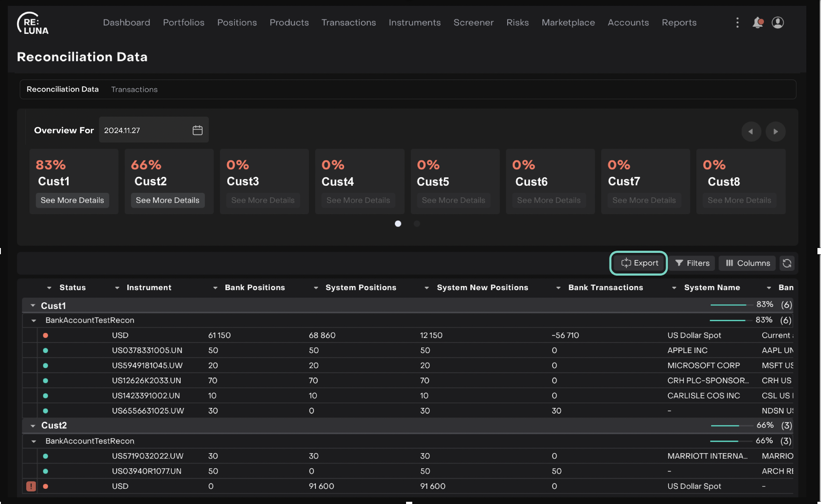Collapse BankAccountTestRecon under Cust2
The height and width of the screenshot is (504, 821).
tap(34, 441)
